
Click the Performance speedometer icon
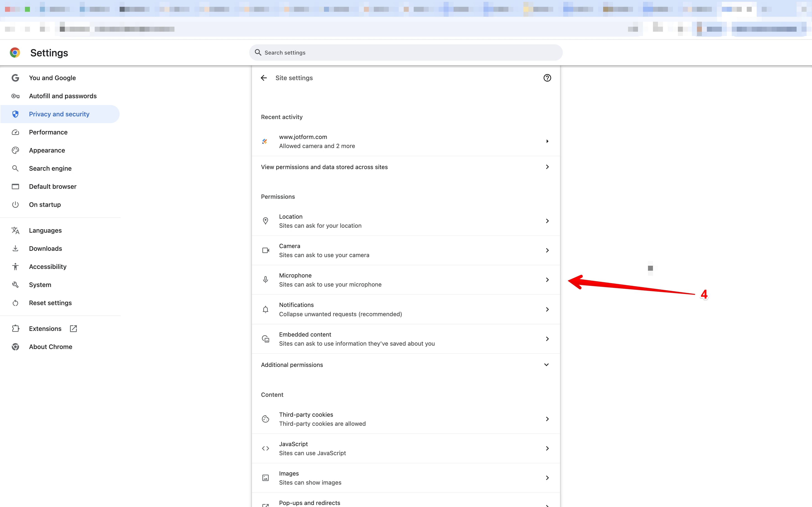coord(15,132)
